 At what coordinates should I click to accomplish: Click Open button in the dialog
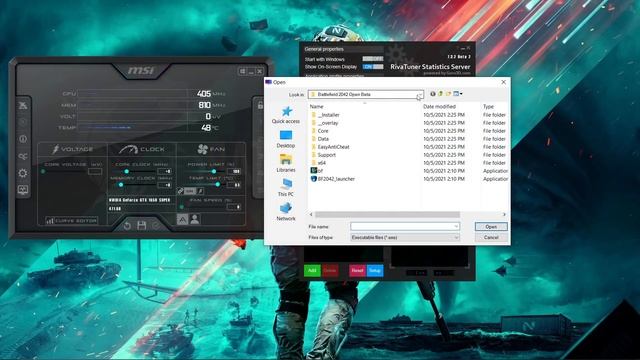491,227
